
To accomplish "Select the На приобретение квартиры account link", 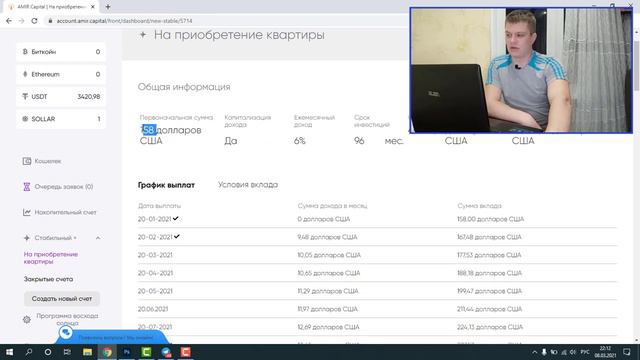I will (51, 258).
